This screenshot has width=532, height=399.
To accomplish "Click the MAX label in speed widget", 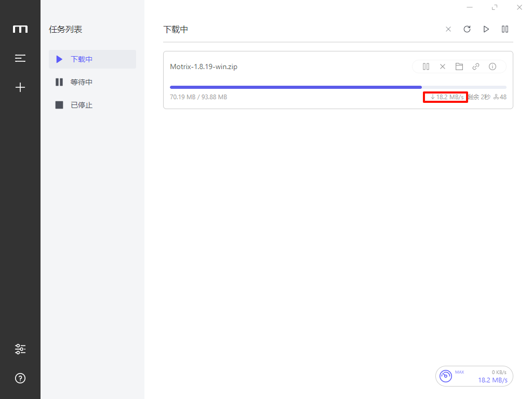I will click(x=459, y=372).
